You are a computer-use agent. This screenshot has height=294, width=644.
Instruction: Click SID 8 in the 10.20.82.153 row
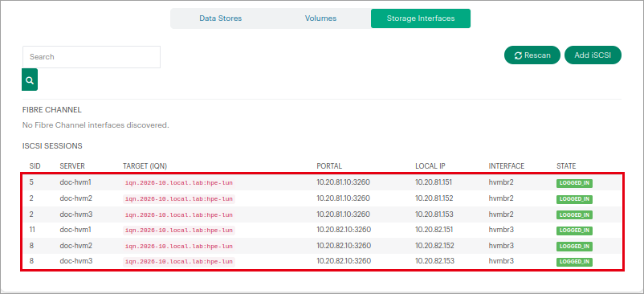point(31,261)
